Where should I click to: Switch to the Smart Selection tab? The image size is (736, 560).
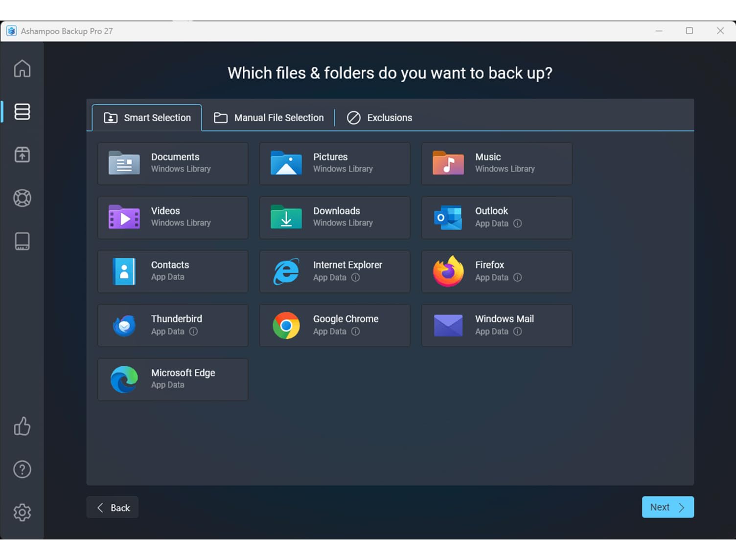pos(147,118)
